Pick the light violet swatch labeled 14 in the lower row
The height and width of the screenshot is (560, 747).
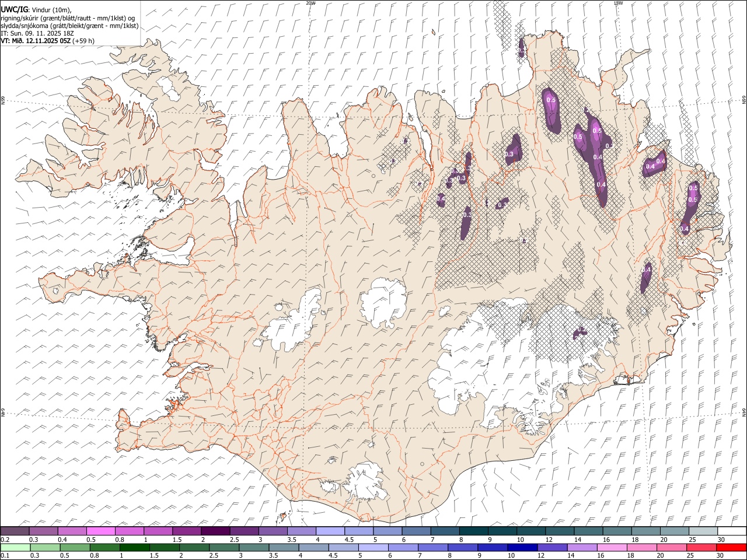(x=581, y=547)
